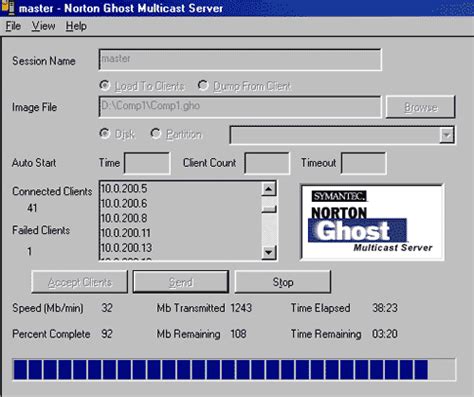Select client 10.0.200.13
This screenshot has height=397, width=474.
180,247
